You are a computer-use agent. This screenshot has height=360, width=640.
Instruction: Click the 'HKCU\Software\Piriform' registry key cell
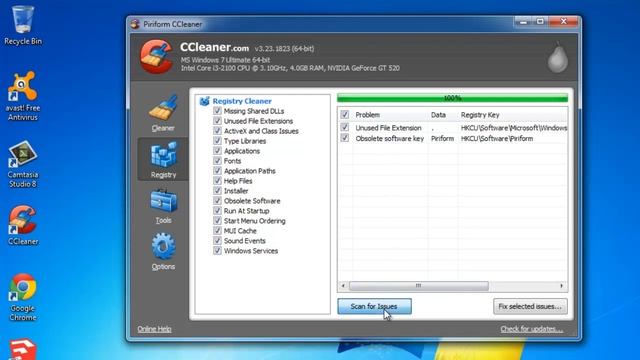[497, 138]
